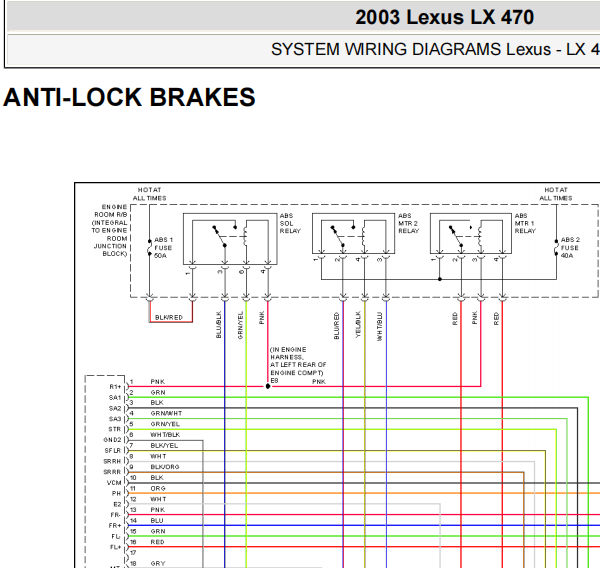This screenshot has height=568, width=600.
Task: Click the E8 splice junction dot
Action: click(x=268, y=386)
